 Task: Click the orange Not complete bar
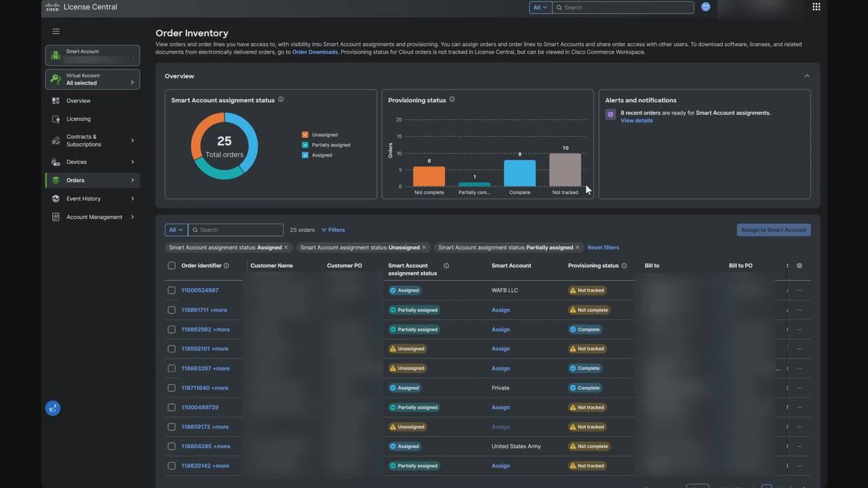(429, 176)
